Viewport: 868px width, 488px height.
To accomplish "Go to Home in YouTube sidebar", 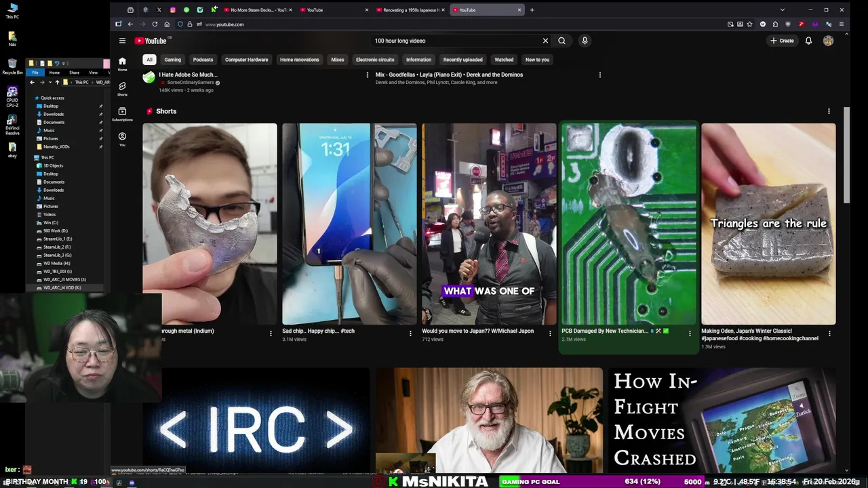I will tap(122, 64).
